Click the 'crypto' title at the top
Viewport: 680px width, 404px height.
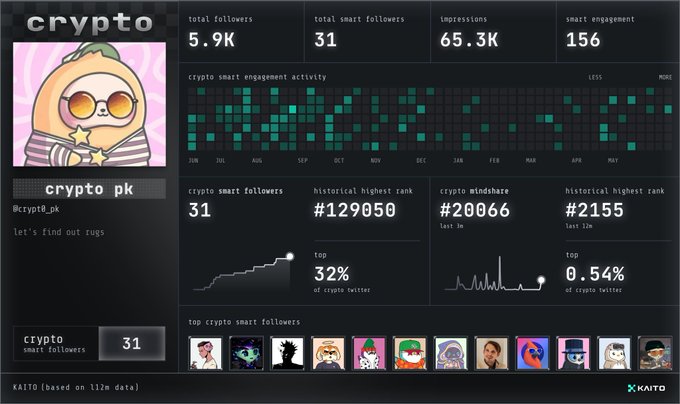(x=89, y=23)
